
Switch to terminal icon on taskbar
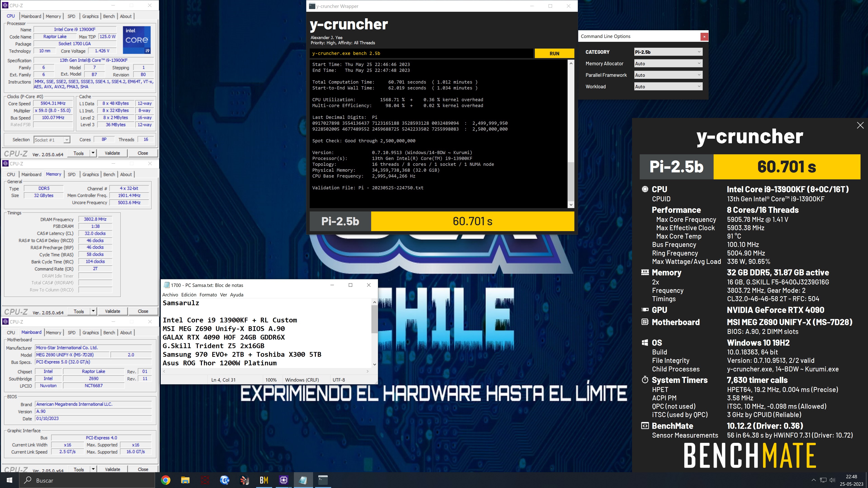pos(323,480)
